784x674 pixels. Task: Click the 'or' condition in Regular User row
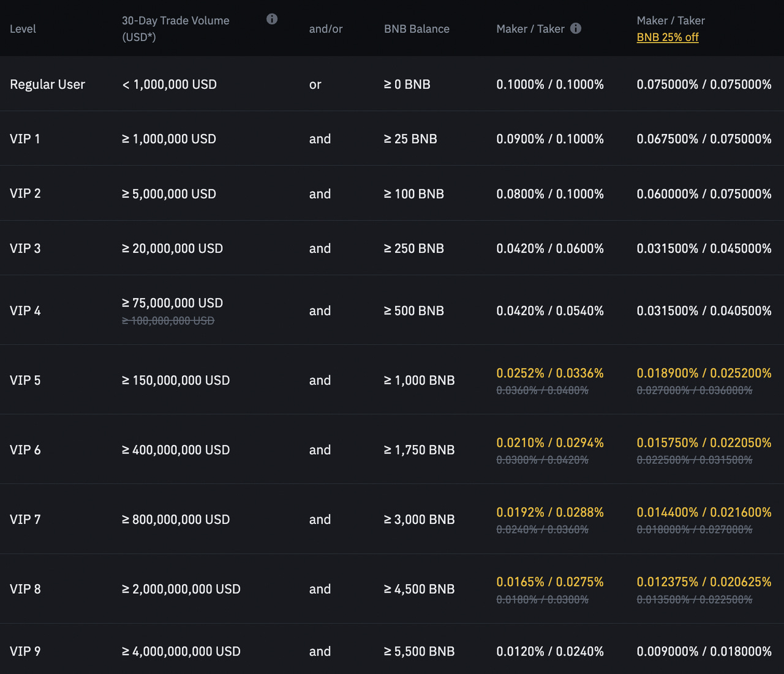pos(315,84)
